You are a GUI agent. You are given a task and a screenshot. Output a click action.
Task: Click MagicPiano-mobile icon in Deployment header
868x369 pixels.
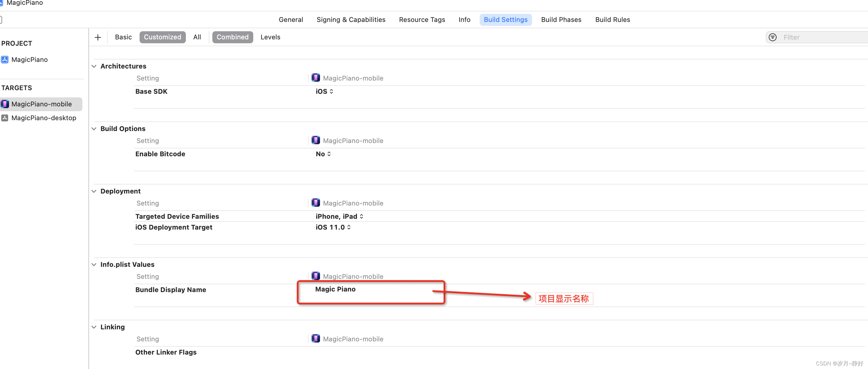click(x=315, y=203)
